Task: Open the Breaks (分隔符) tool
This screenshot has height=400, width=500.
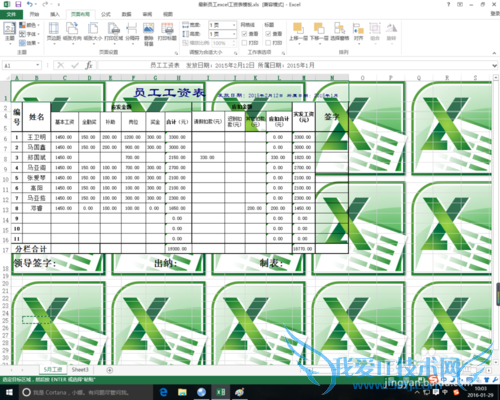Action: point(132,33)
